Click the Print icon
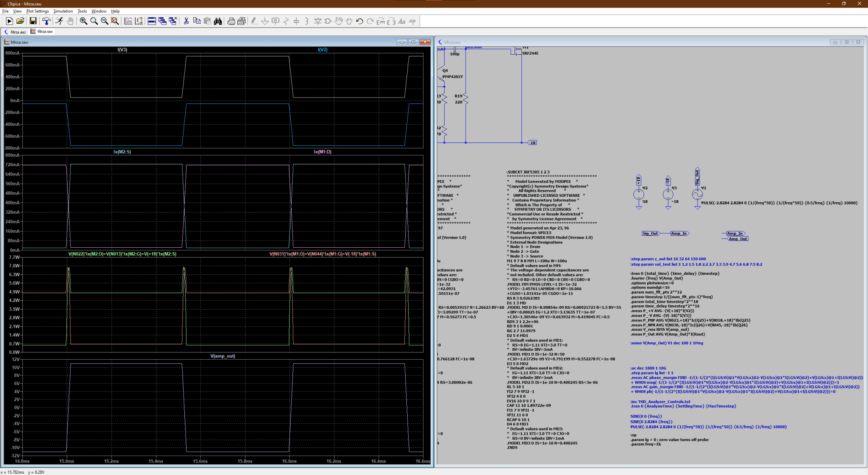Image resolution: width=868 pixels, height=475 pixels. click(x=242, y=21)
